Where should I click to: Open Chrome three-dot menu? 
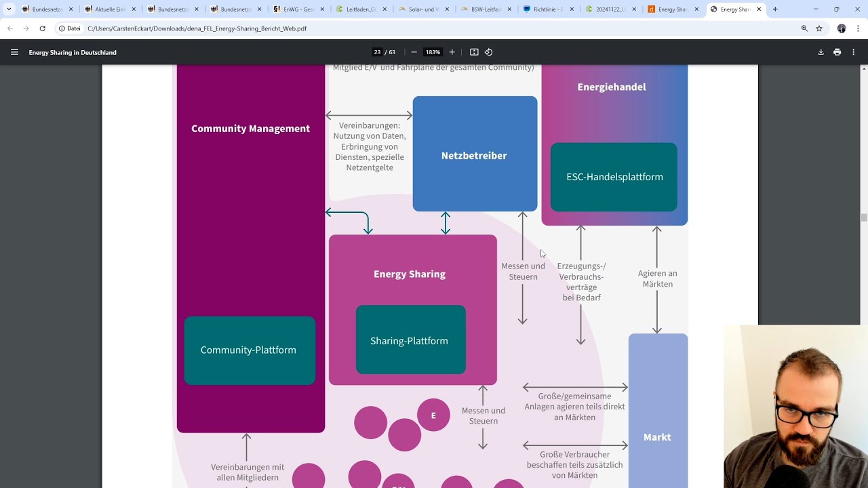[858, 28]
